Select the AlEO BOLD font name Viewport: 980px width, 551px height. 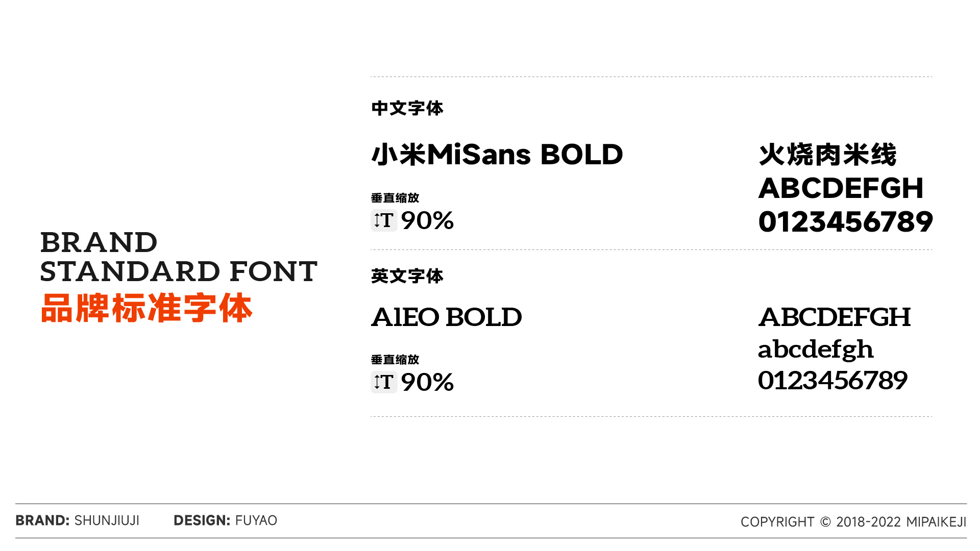click(447, 317)
